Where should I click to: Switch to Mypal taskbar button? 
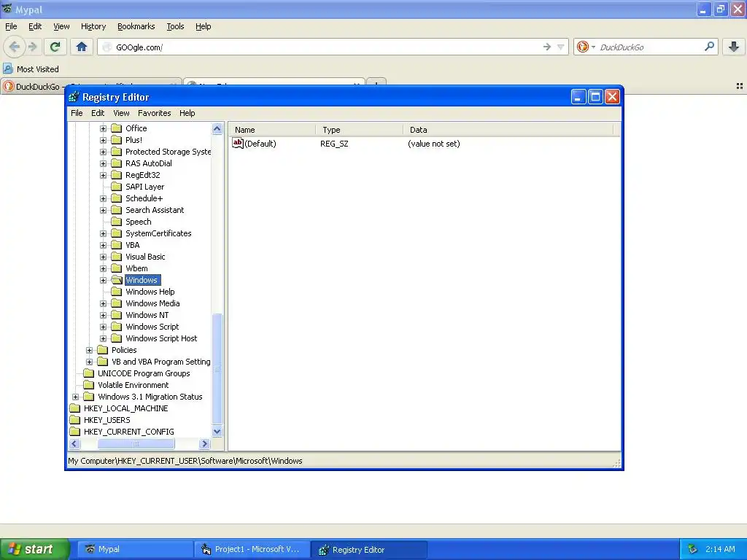[135, 549]
